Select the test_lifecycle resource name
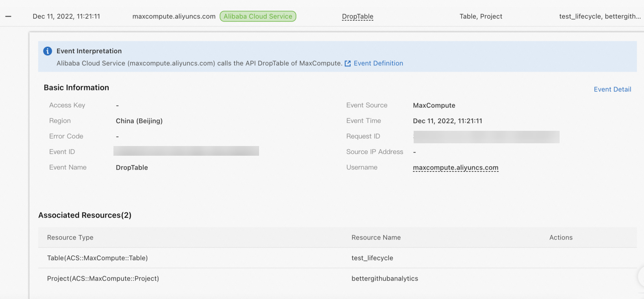Viewport: 644px width, 299px height. 372,258
